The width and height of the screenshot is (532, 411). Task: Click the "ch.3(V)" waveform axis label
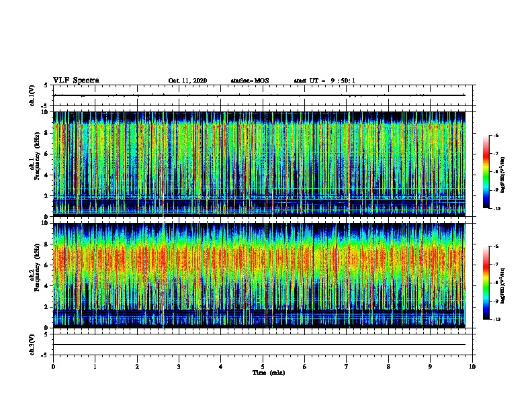pyautogui.click(x=32, y=345)
